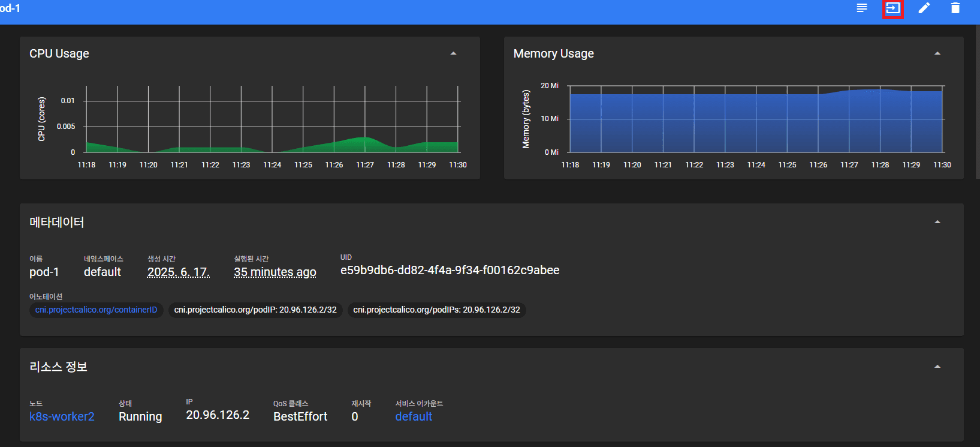Click the exec into pod icon
This screenshot has height=447, width=980.
892,8
